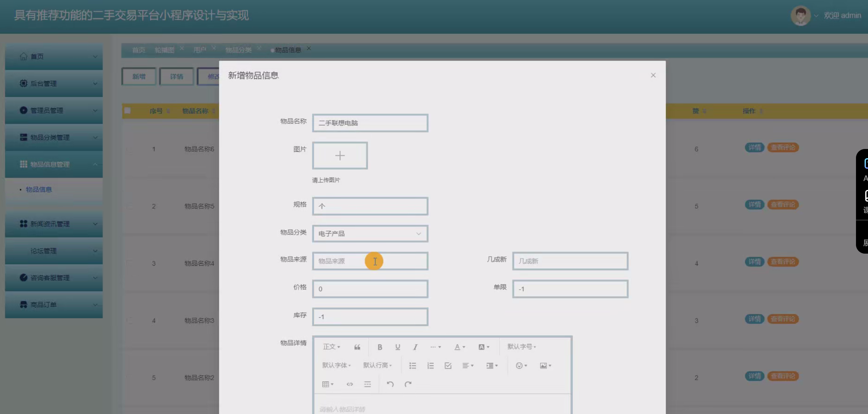The width and height of the screenshot is (868, 414).
Task: Switch to the 轮播图 tab
Action: [164, 50]
